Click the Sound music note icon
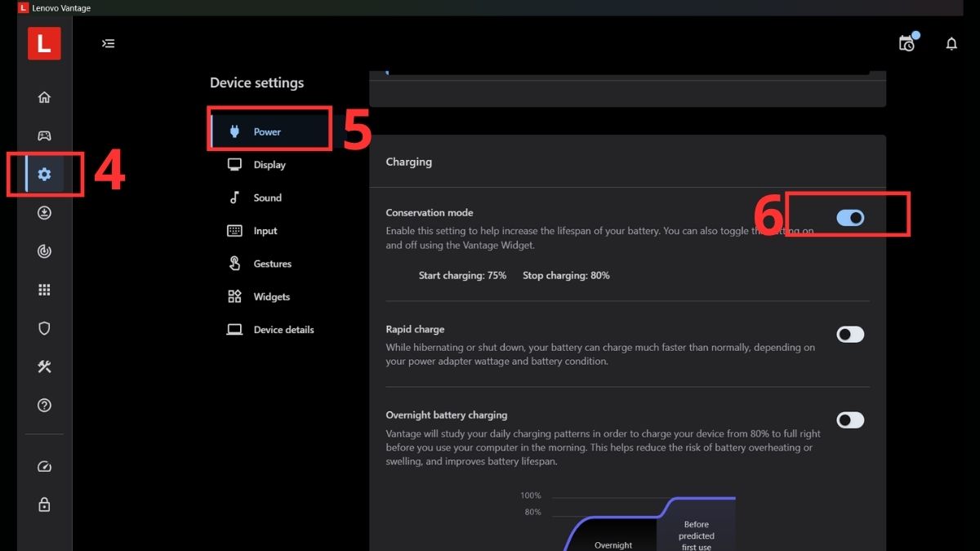 pyautogui.click(x=234, y=198)
